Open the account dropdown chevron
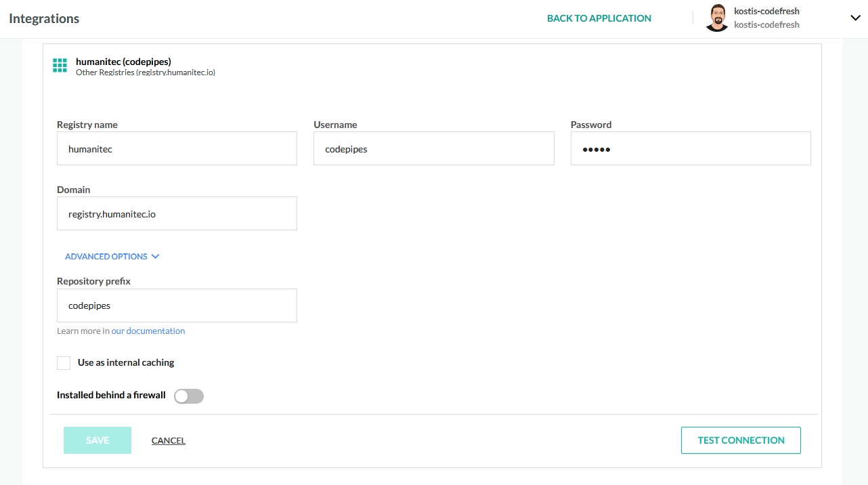 point(855,18)
